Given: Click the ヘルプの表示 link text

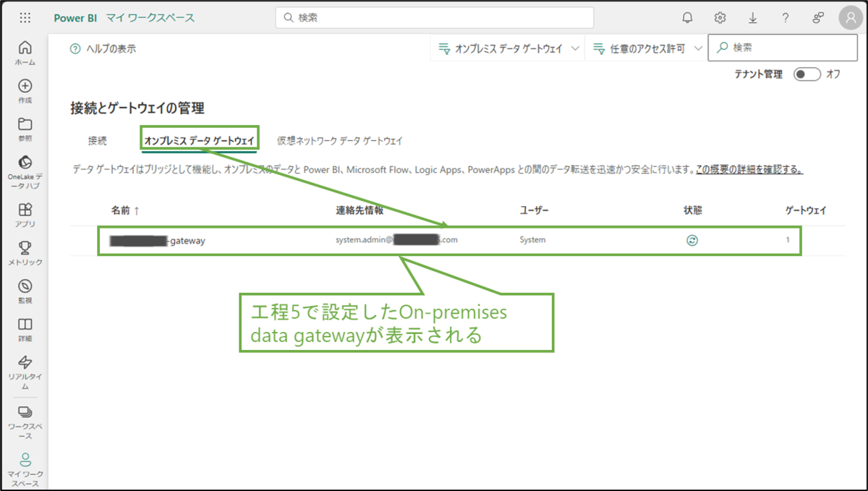Looking at the screenshot, I should tap(111, 49).
